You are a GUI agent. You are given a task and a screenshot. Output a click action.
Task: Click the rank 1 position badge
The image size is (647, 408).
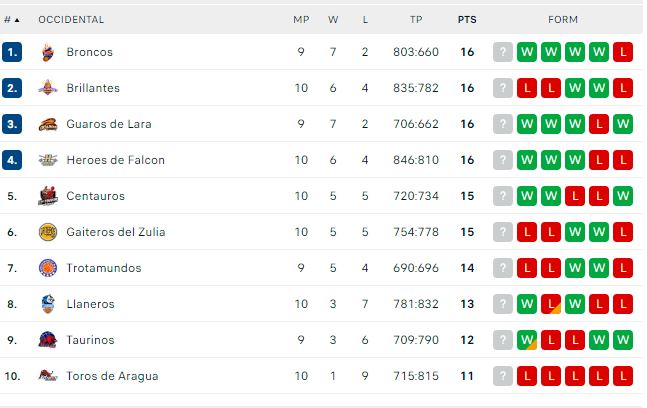click(12, 52)
